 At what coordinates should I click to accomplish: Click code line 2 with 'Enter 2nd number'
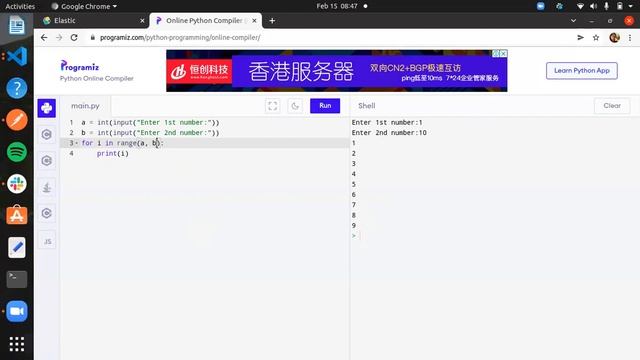click(150, 133)
